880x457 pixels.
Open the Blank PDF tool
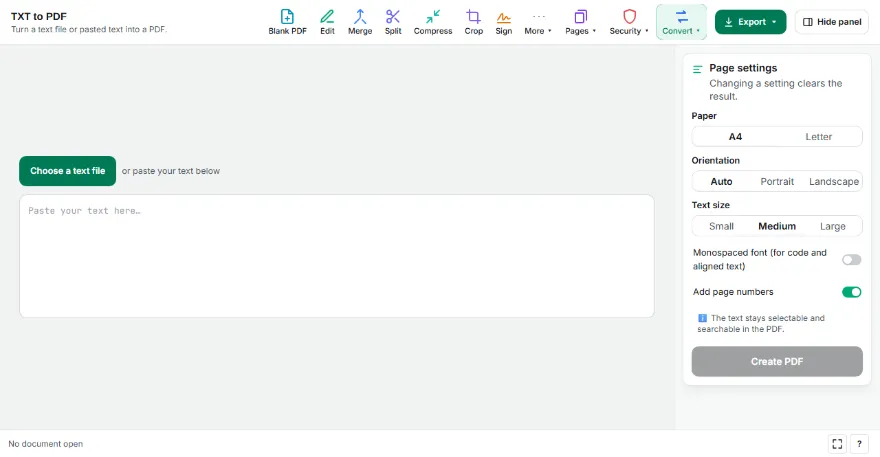[x=287, y=22]
